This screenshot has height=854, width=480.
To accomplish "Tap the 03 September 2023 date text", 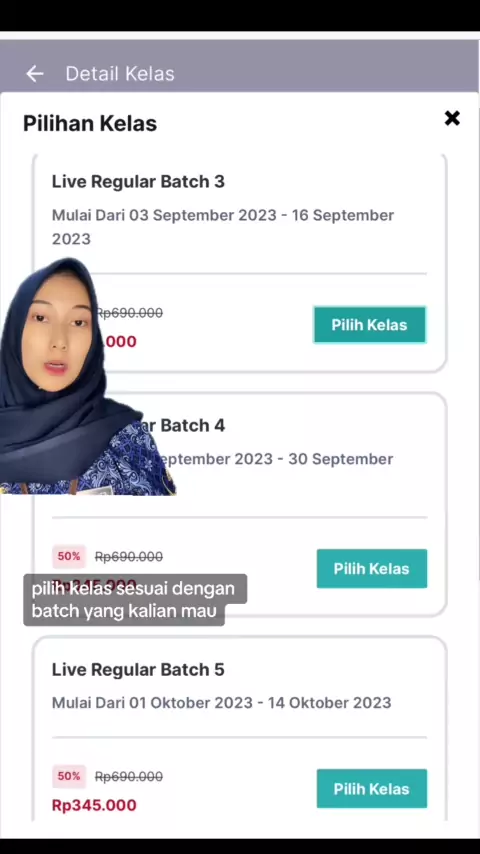I will click(x=203, y=215).
